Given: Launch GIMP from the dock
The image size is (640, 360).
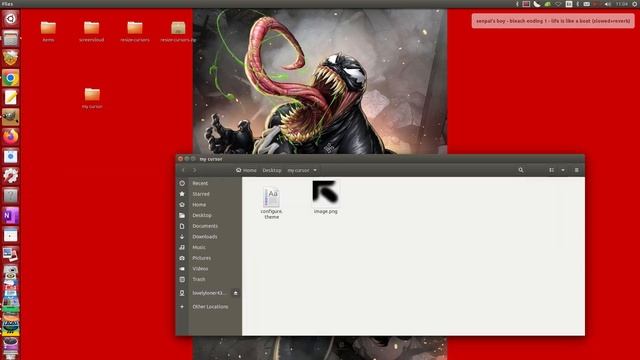Looking at the screenshot, I should pos(11,117).
